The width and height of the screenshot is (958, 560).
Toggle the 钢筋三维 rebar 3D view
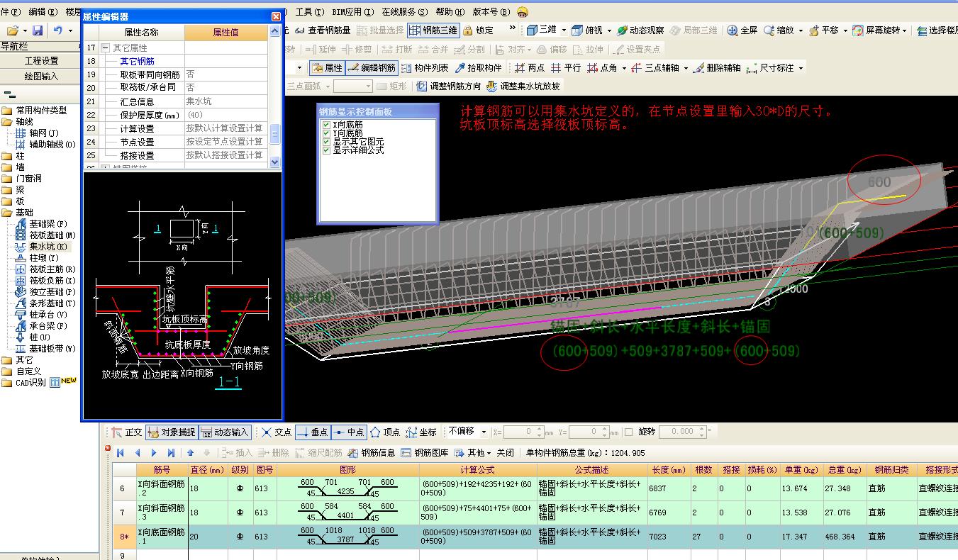[x=433, y=30]
